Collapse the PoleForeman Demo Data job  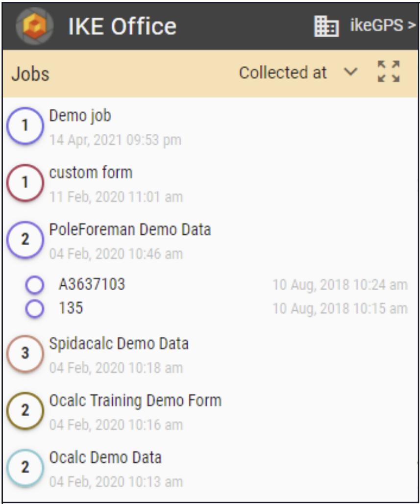coord(130,230)
